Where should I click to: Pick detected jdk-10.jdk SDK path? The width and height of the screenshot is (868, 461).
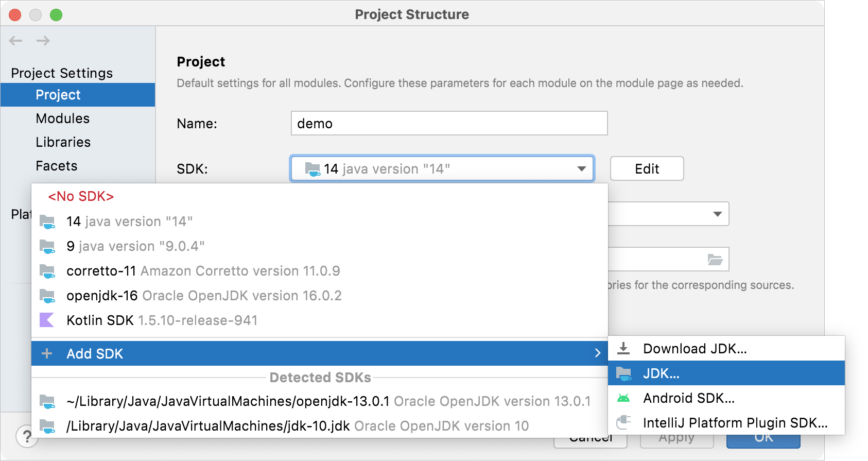click(320, 426)
